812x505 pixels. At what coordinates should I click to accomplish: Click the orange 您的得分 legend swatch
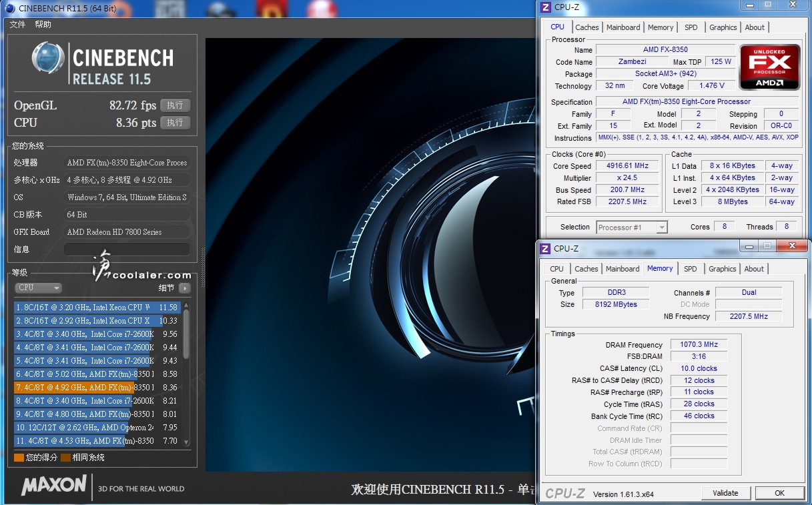click(19, 458)
